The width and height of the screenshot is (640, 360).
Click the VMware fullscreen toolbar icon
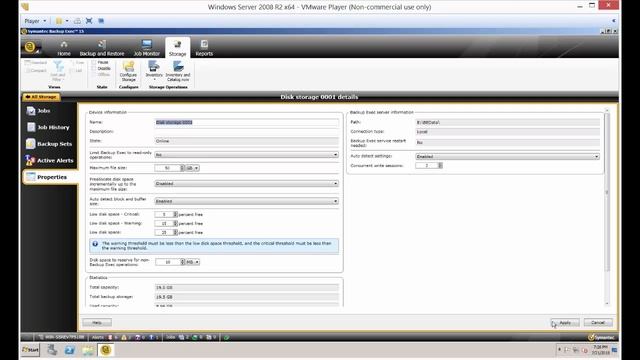click(x=89, y=21)
